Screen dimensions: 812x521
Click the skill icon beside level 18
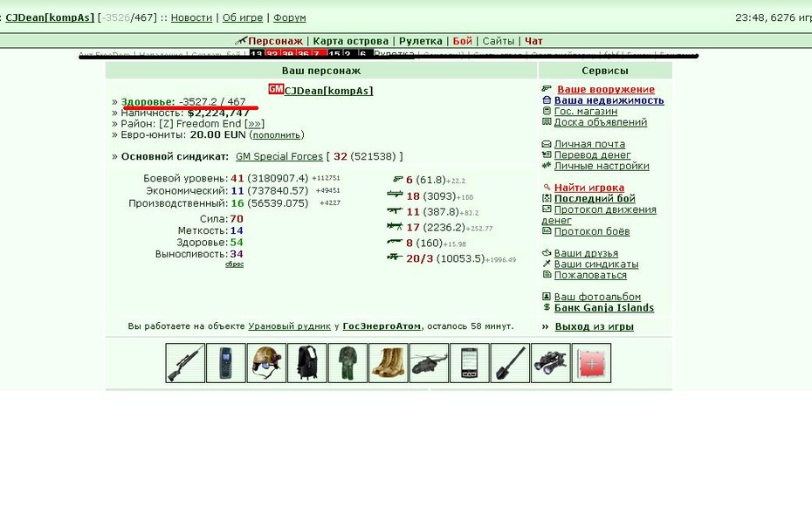coord(395,195)
